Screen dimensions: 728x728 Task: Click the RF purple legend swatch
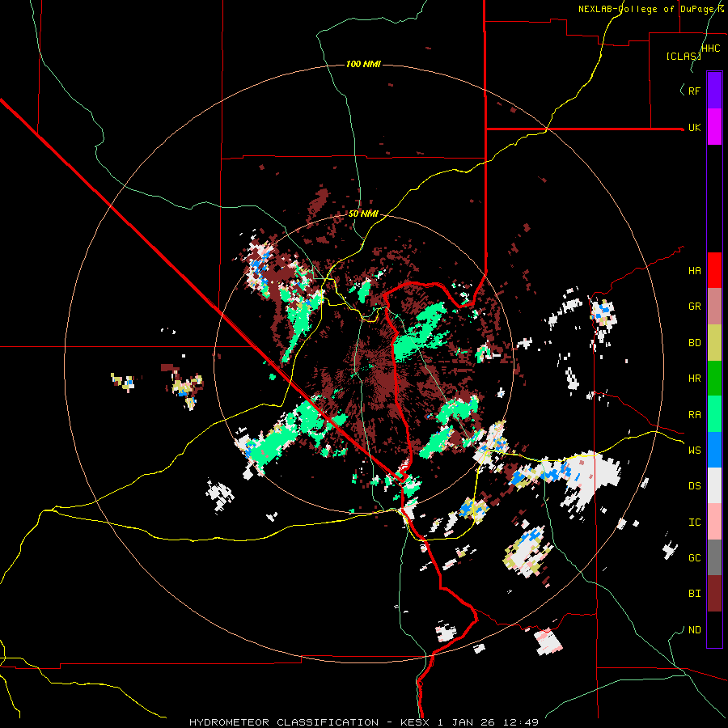coord(714,91)
